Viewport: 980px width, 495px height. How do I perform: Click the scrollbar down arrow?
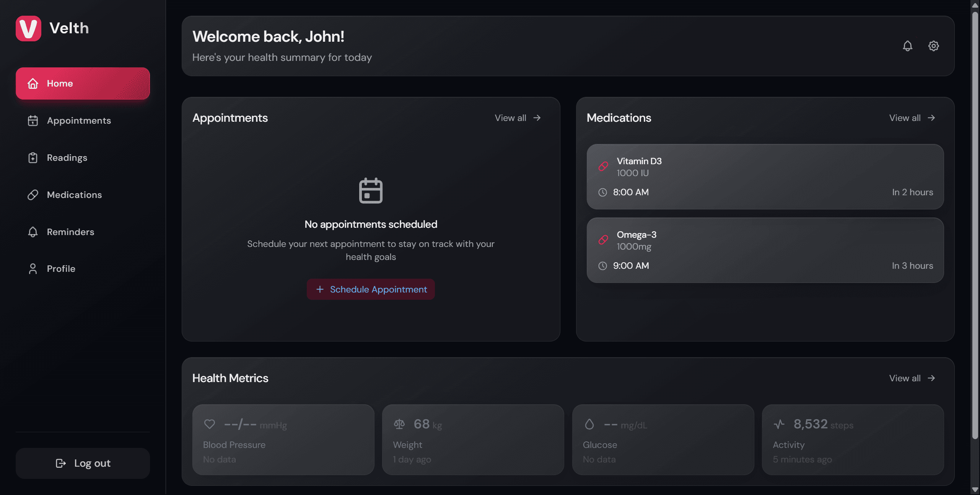tap(975, 490)
